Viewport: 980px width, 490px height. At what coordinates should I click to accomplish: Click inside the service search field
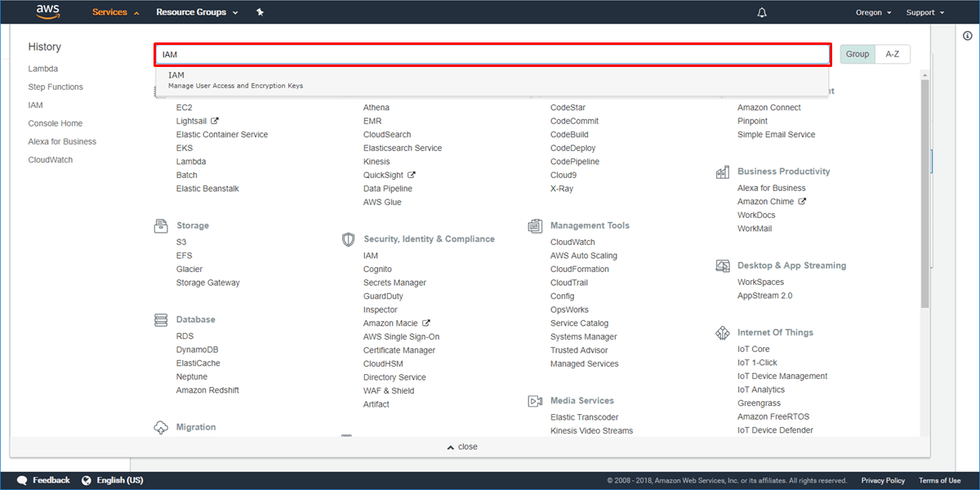490,54
